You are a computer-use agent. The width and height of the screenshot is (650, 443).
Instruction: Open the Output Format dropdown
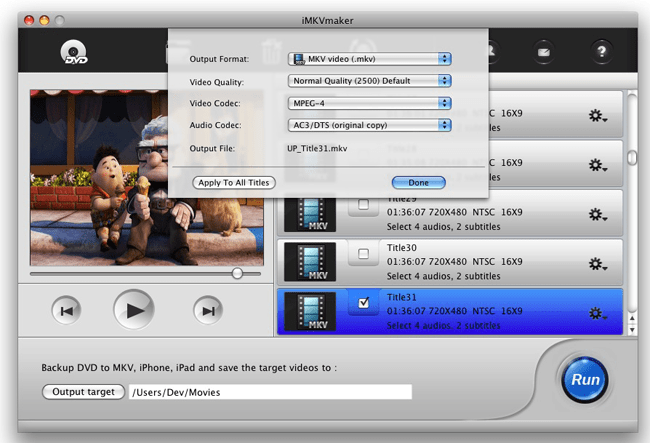tap(369, 59)
